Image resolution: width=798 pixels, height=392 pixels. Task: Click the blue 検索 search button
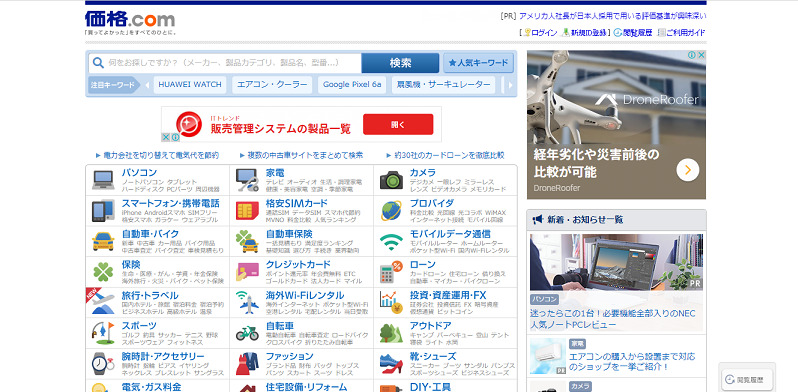pos(400,63)
